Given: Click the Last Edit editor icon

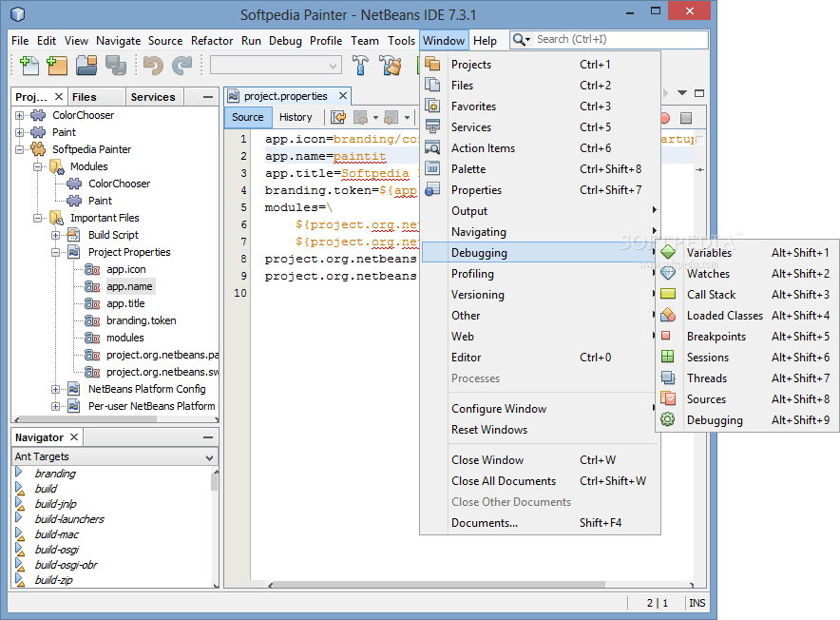Looking at the screenshot, I should coord(338,117).
